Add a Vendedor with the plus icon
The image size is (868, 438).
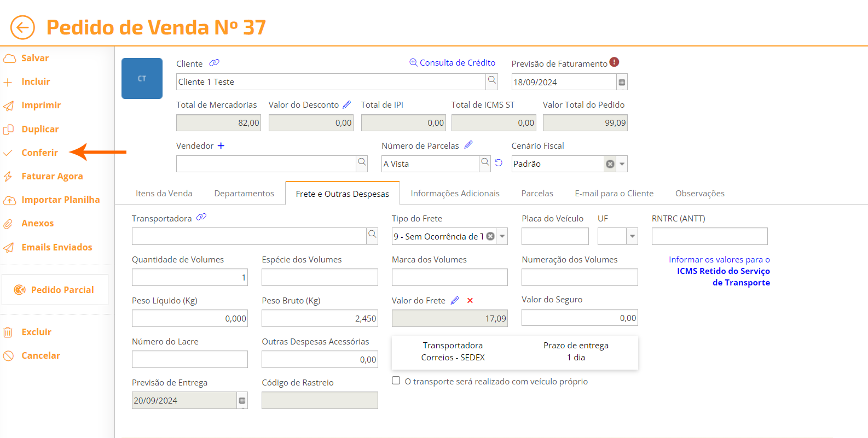pos(221,145)
